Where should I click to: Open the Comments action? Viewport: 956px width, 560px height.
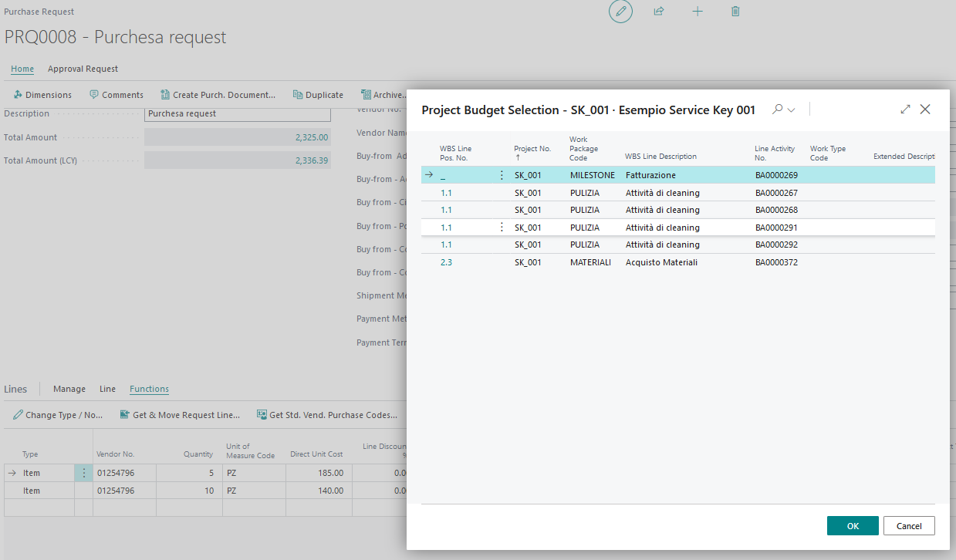117,95
